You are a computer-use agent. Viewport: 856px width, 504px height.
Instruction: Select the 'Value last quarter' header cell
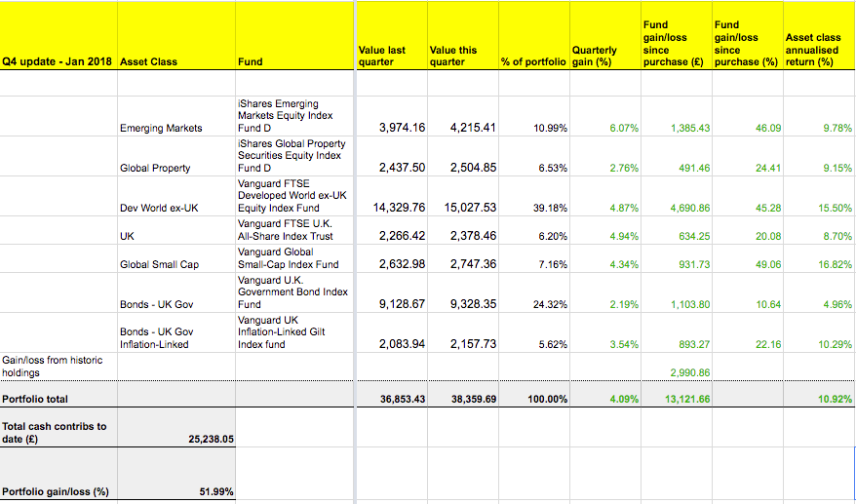click(x=382, y=56)
